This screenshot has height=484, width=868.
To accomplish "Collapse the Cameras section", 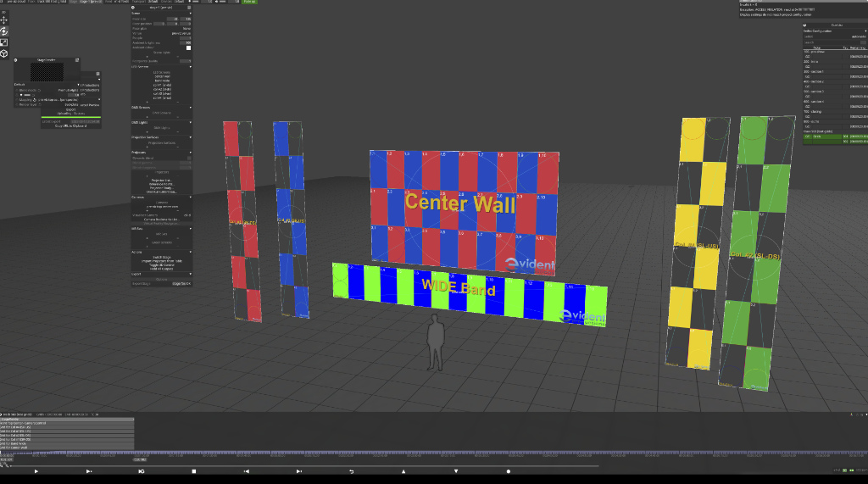I will click(x=191, y=197).
